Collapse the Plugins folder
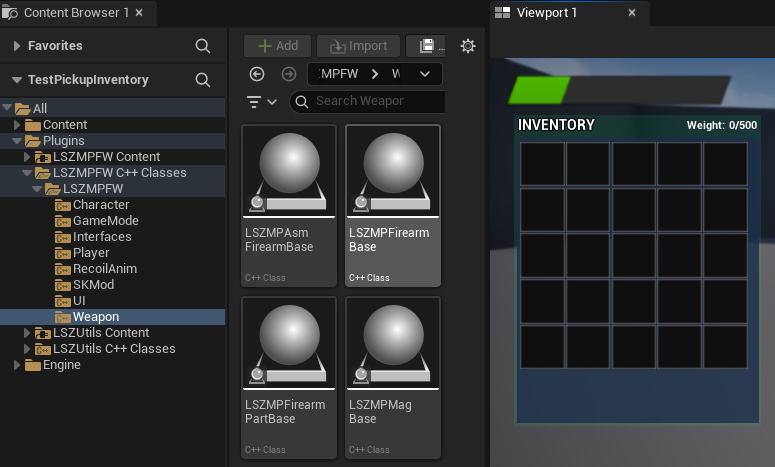 point(17,141)
